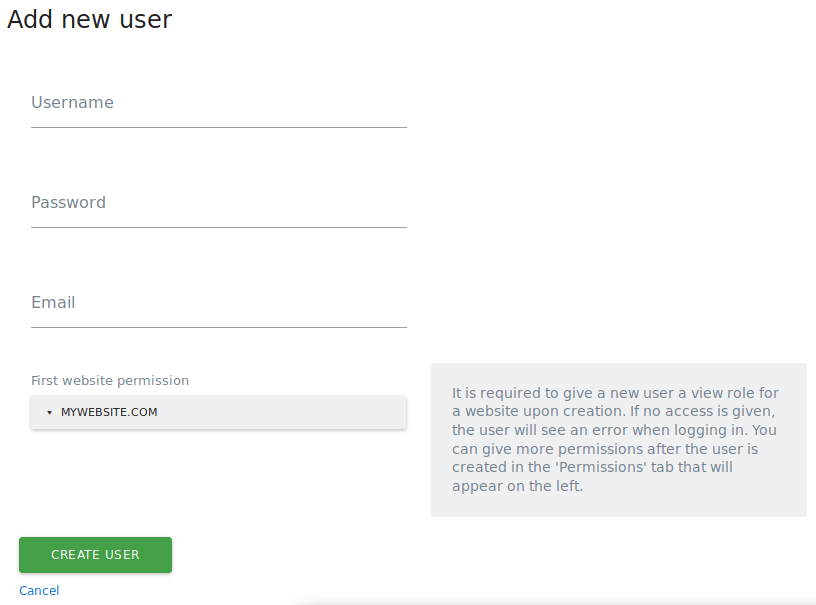Abort user creation via Cancel

[39, 590]
